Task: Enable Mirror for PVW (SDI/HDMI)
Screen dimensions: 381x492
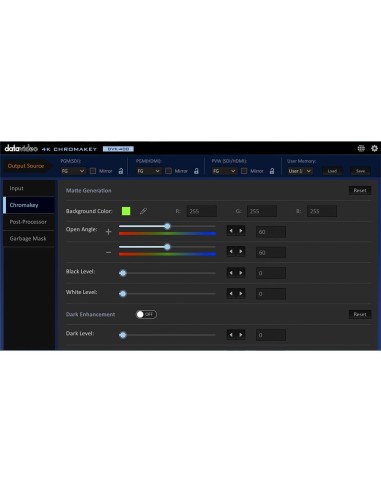Action: point(244,171)
